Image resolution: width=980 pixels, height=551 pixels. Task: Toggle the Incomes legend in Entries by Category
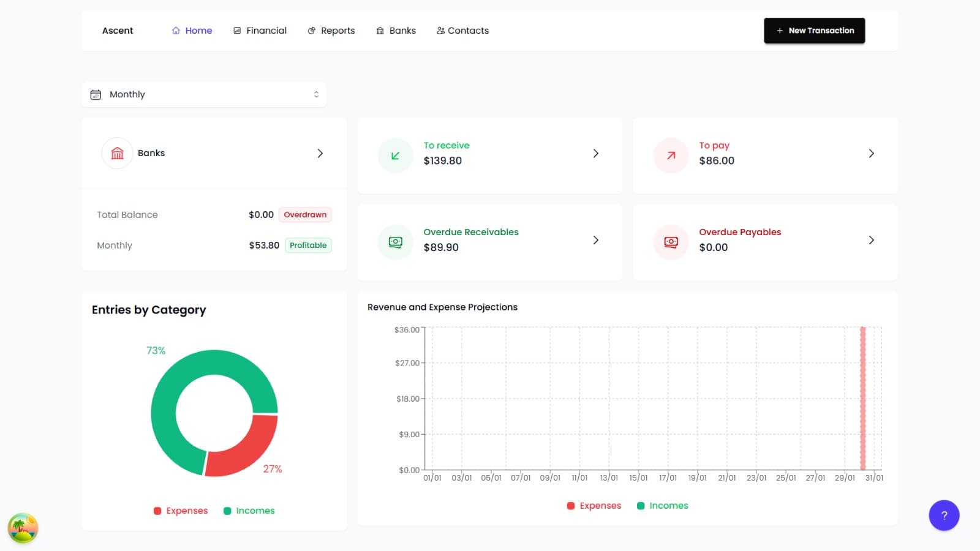click(x=249, y=511)
